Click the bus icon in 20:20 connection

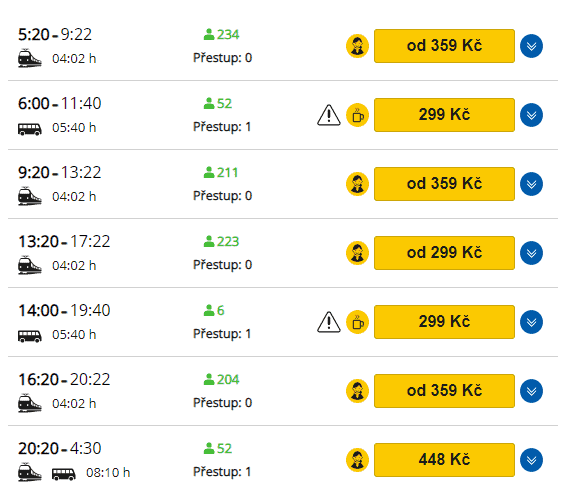[x=64, y=474]
